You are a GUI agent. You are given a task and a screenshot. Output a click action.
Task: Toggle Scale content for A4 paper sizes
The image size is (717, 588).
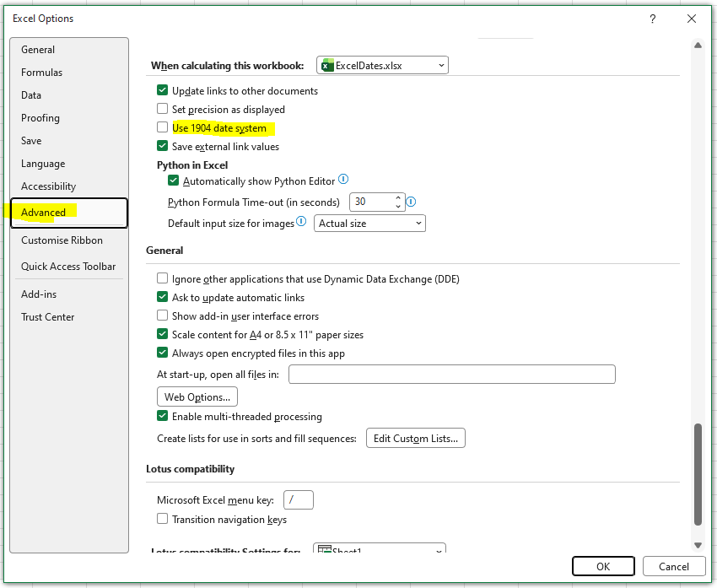coord(162,334)
